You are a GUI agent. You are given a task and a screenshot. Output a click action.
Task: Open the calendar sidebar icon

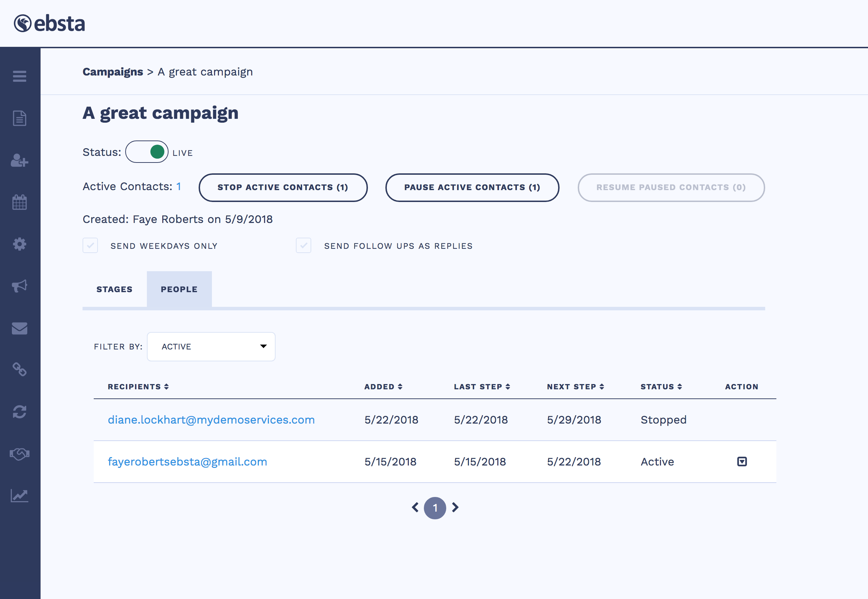coord(20,202)
